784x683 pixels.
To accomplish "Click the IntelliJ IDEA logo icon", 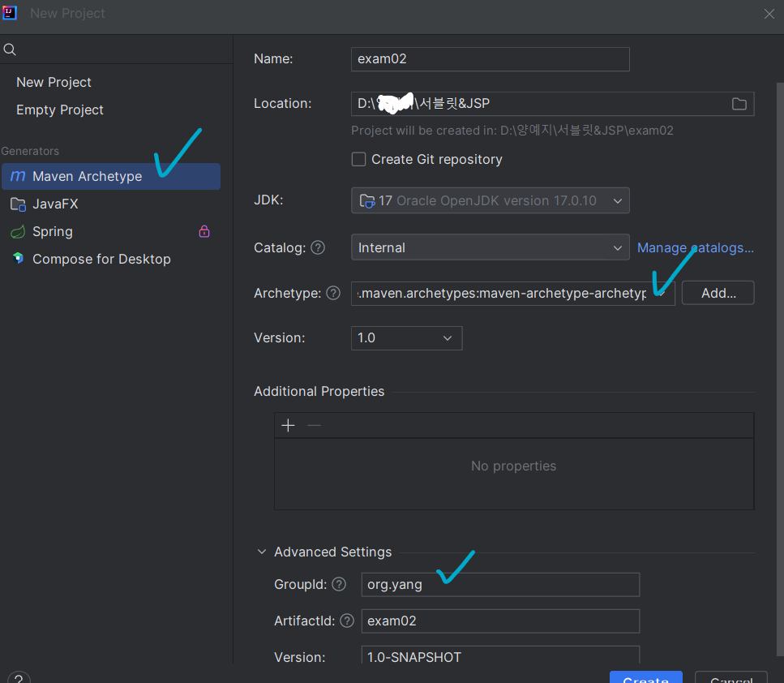I will tap(10, 12).
